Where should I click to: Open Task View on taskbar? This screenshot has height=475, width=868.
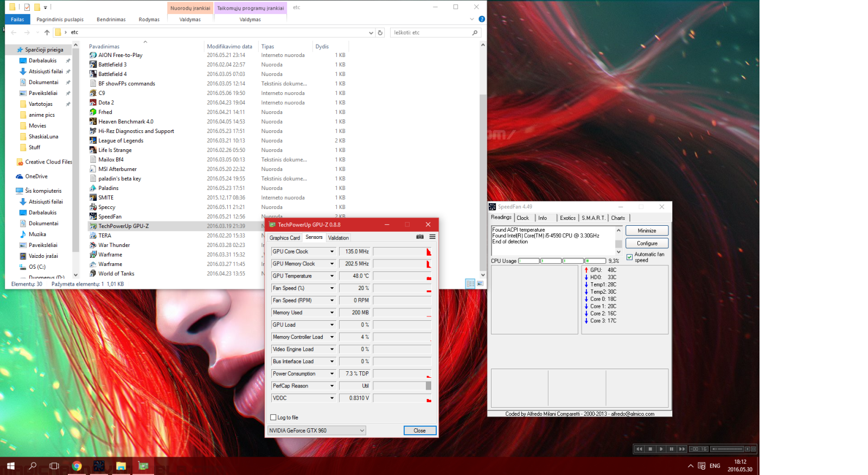tap(54, 466)
